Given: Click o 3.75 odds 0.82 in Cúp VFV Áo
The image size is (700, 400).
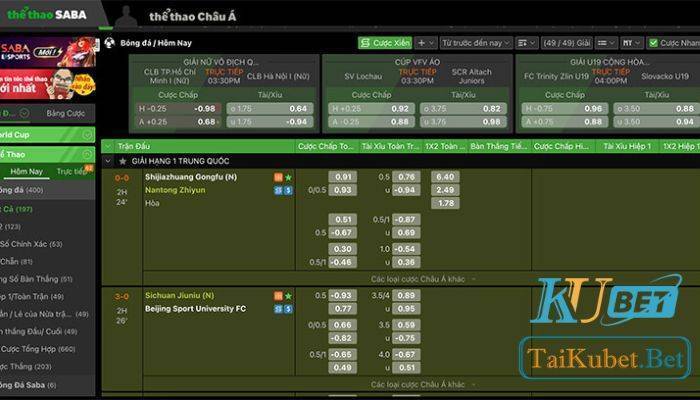Looking at the screenshot, I should pos(463,108).
